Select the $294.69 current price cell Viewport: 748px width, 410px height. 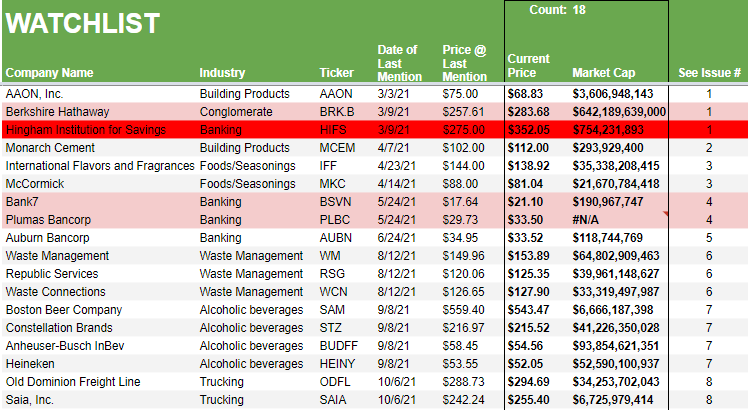pyautogui.click(x=529, y=382)
